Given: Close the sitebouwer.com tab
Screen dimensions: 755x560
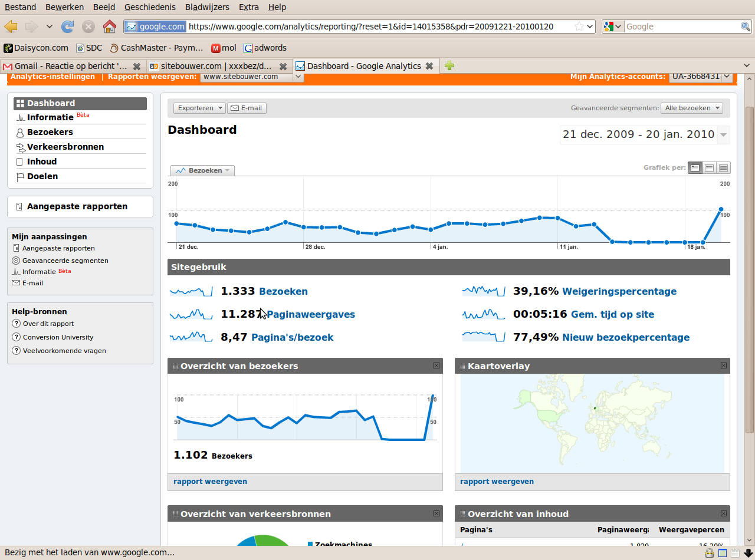Looking at the screenshot, I should coord(283,66).
